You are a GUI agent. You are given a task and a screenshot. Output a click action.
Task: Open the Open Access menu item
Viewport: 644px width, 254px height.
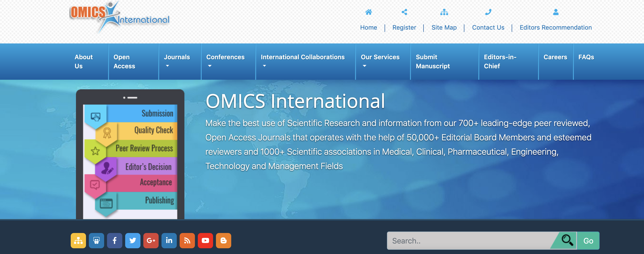coord(124,61)
